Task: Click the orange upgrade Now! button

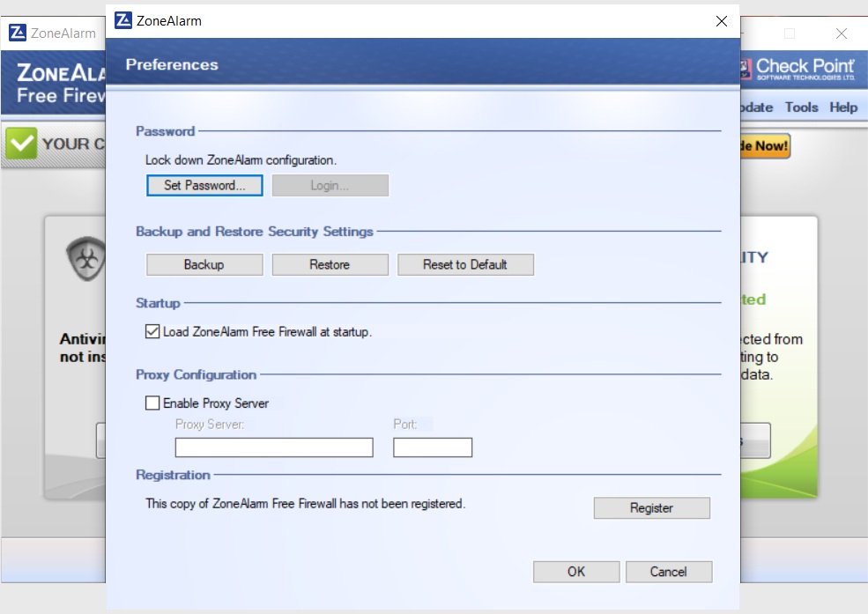Action: click(765, 146)
